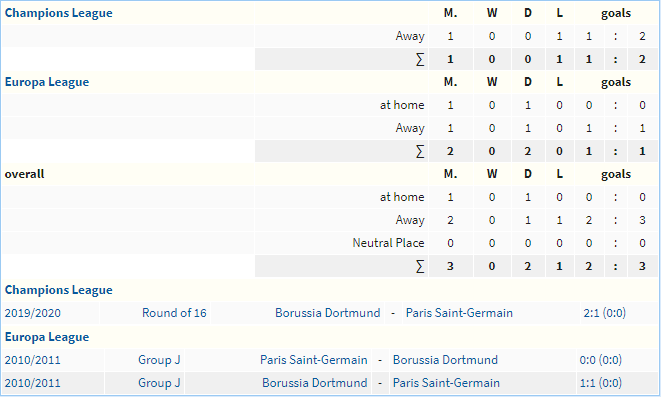Open the lower Champions League section link
The width and height of the screenshot is (661, 397).
pyautogui.click(x=59, y=290)
